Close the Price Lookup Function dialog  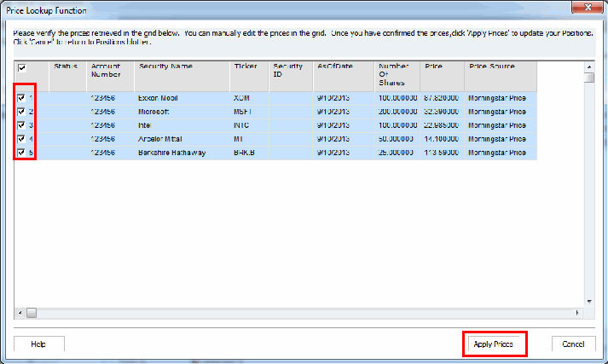[586, 7]
